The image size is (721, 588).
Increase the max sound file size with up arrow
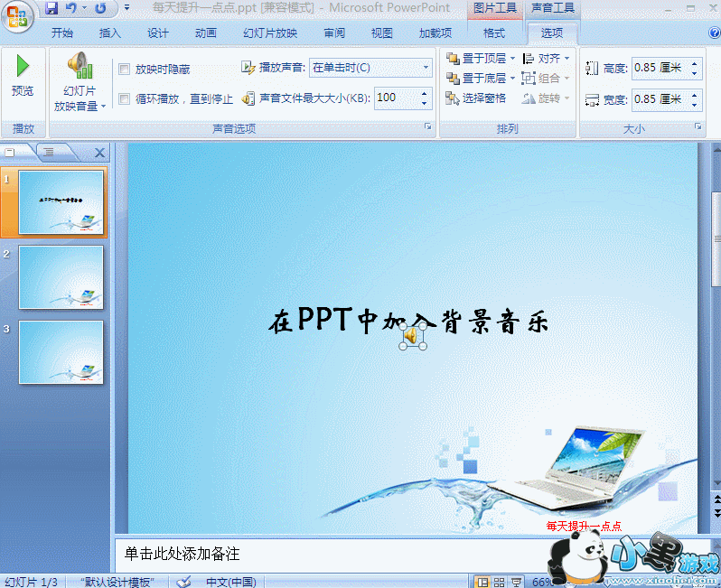(424, 93)
